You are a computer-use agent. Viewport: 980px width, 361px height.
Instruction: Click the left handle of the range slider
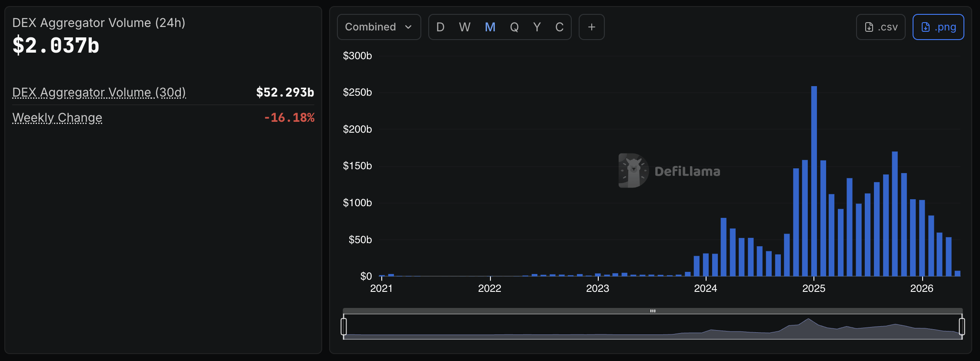coord(343,327)
